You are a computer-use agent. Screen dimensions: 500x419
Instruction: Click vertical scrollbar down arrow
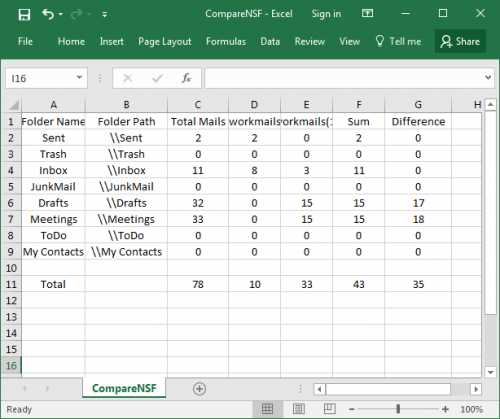click(490, 372)
